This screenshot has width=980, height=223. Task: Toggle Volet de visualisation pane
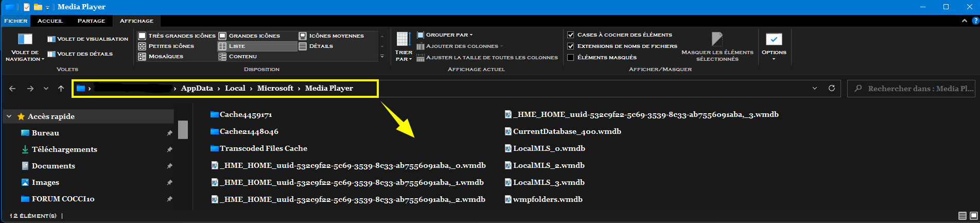pos(88,39)
